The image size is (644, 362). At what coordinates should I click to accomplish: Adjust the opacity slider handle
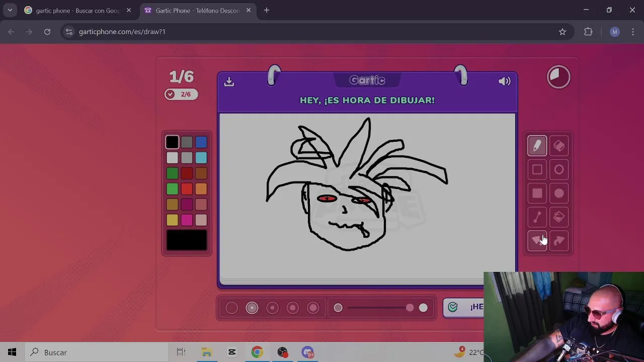[x=410, y=308]
